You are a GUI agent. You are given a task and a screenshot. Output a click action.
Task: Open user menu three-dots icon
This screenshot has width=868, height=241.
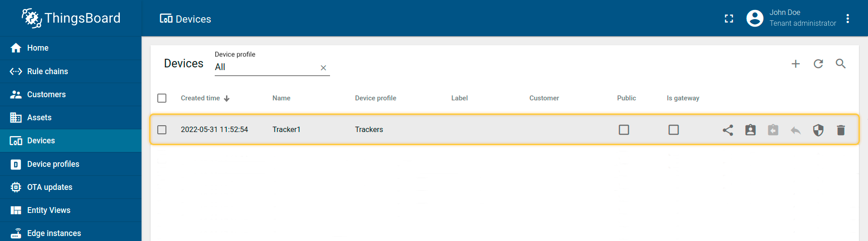[x=848, y=19]
